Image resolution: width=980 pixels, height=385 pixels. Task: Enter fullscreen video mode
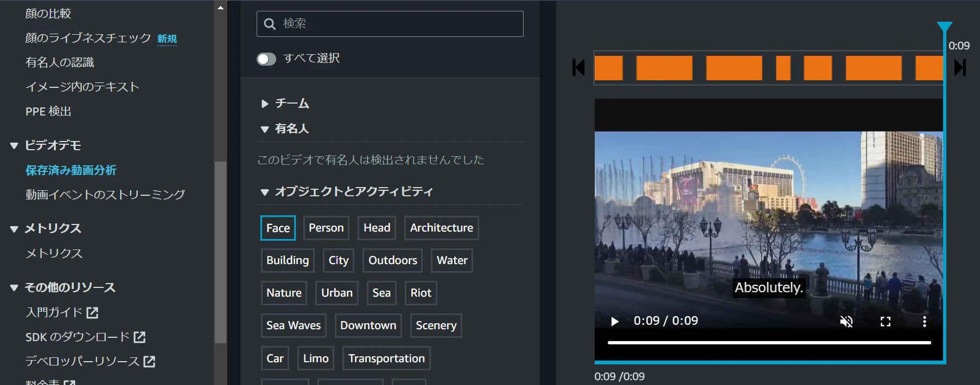[x=886, y=322]
